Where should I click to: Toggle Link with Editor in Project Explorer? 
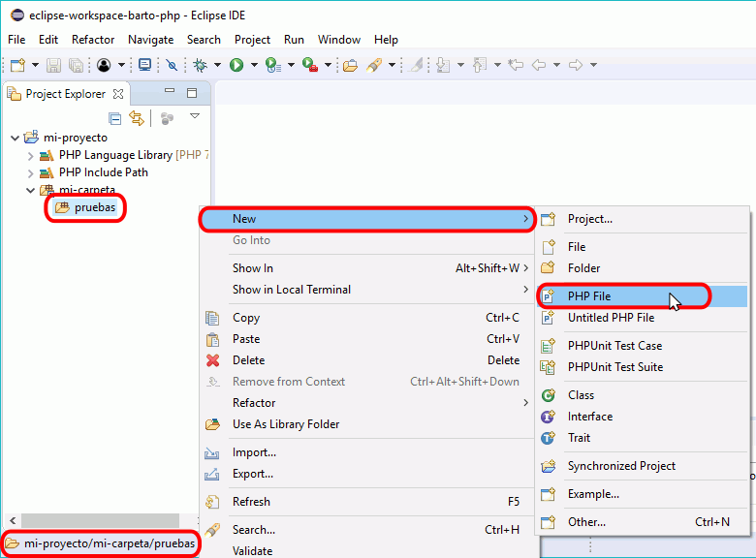(137, 118)
